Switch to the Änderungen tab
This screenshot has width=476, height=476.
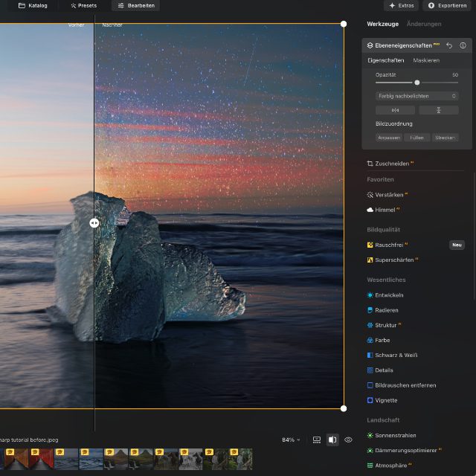424,24
